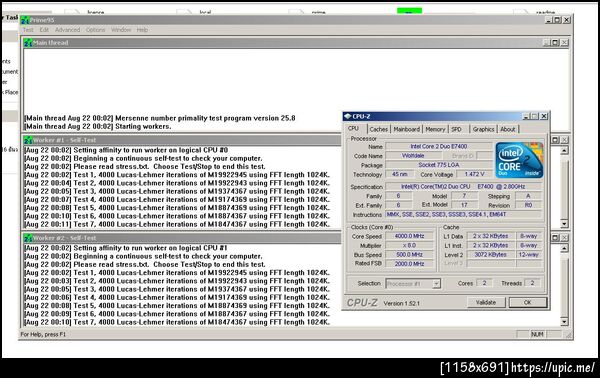Open the Advanced menu in Prime95
This screenshot has width=600, height=378.
pyautogui.click(x=67, y=30)
